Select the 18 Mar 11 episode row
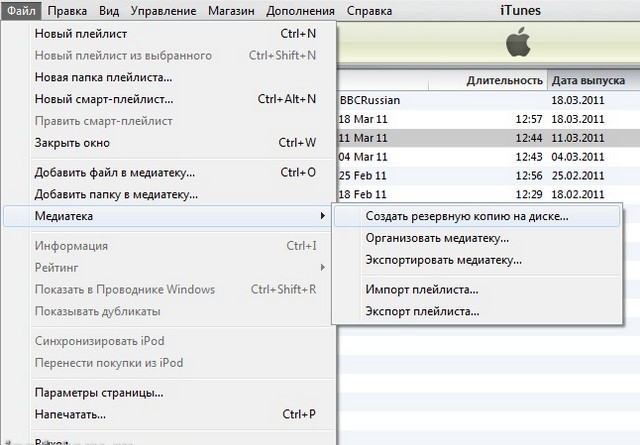 pyautogui.click(x=488, y=119)
